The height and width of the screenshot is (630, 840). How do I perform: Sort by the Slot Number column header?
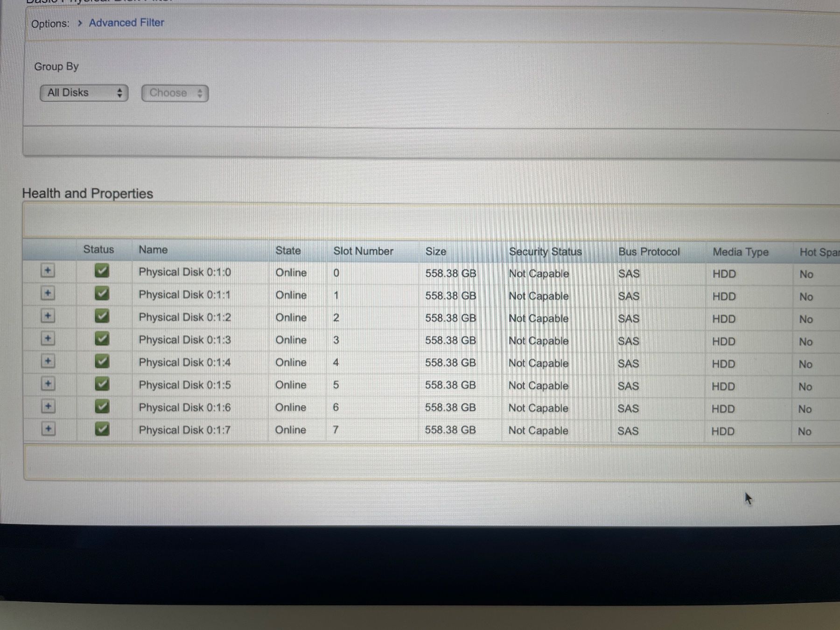coord(363,251)
